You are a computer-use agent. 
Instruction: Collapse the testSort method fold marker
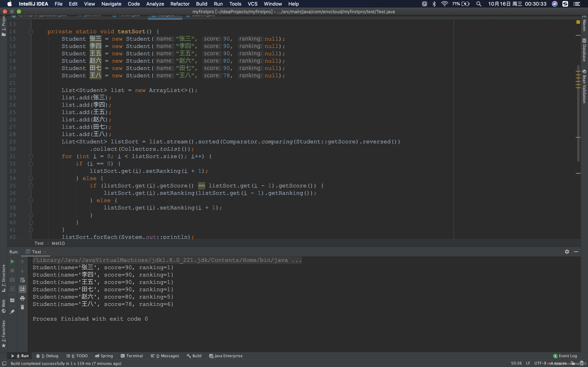pos(31,32)
